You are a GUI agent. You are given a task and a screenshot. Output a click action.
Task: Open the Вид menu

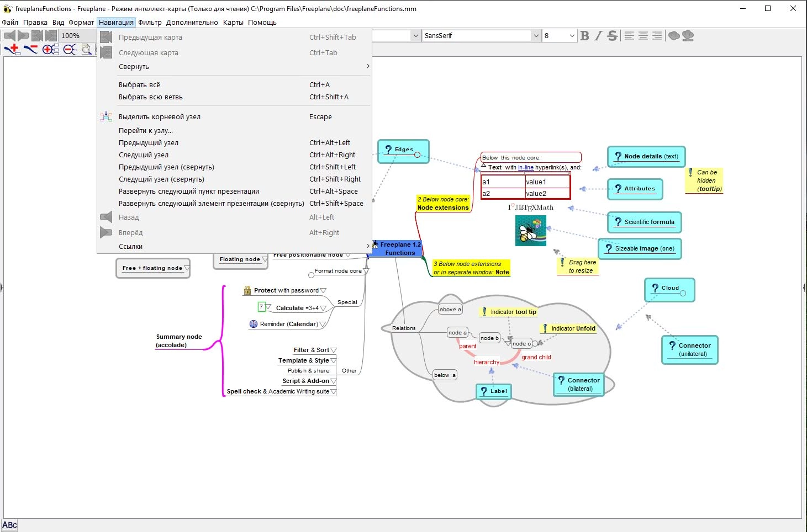(x=58, y=23)
